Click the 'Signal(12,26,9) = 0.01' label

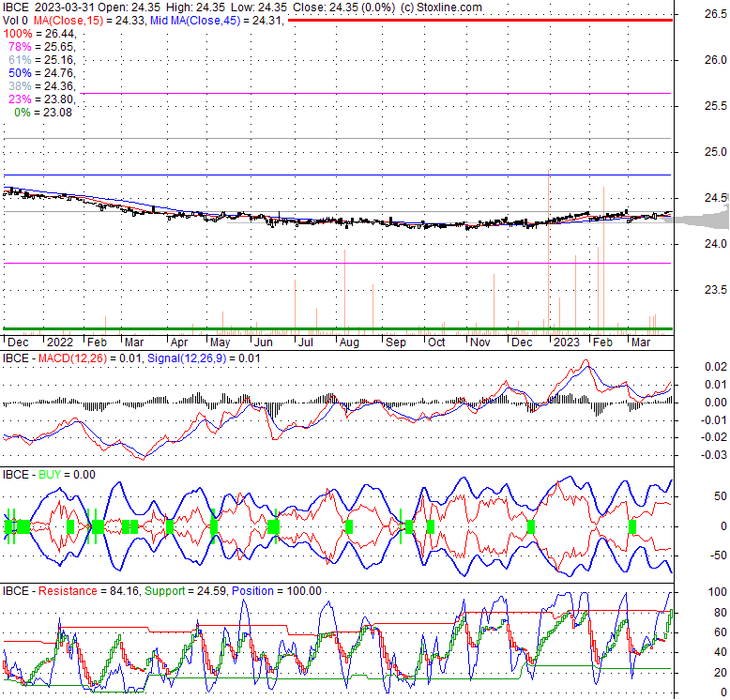[x=204, y=358]
